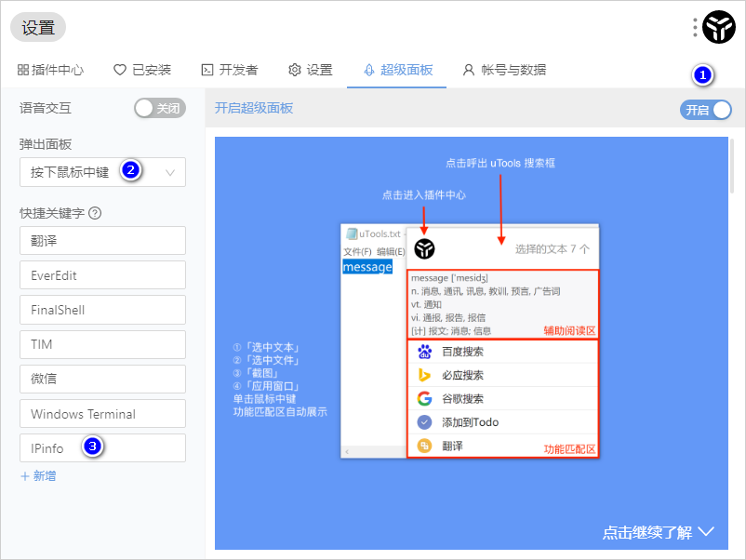
Task: Click the Google icon next to 谷歌搜索
Action: [x=424, y=398]
